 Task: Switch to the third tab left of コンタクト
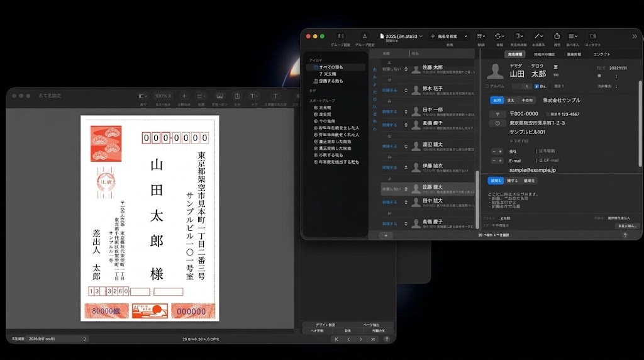(574, 54)
